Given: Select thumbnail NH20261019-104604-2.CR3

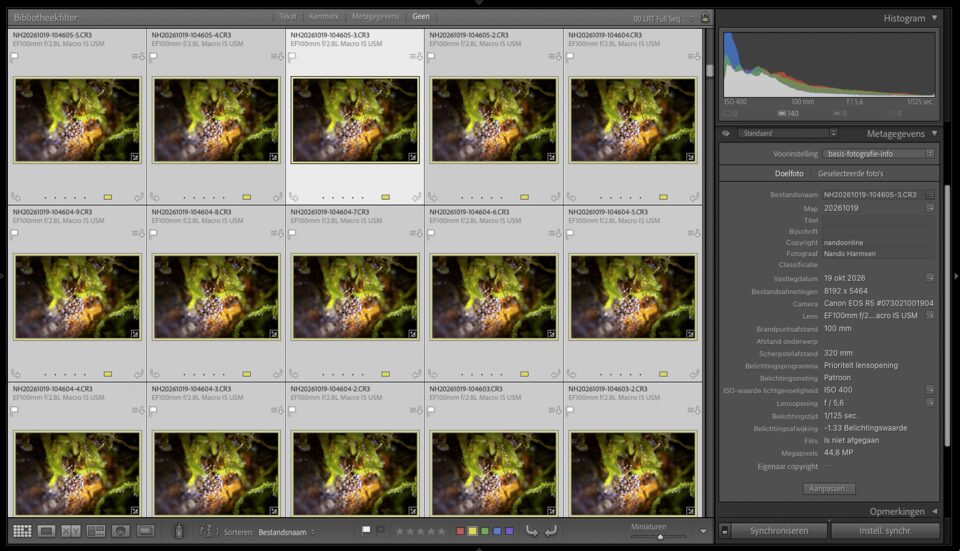Looking at the screenshot, I should (x=355, y=473).
